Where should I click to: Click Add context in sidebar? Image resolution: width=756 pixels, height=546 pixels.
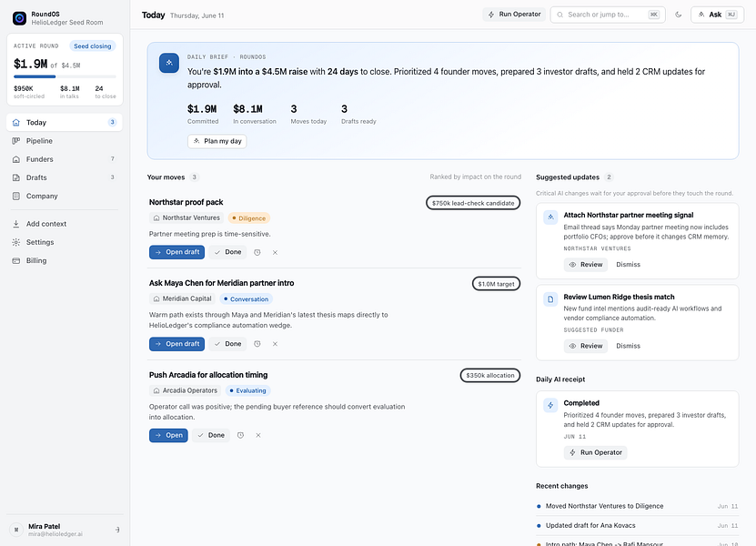(x=65, y=224)
